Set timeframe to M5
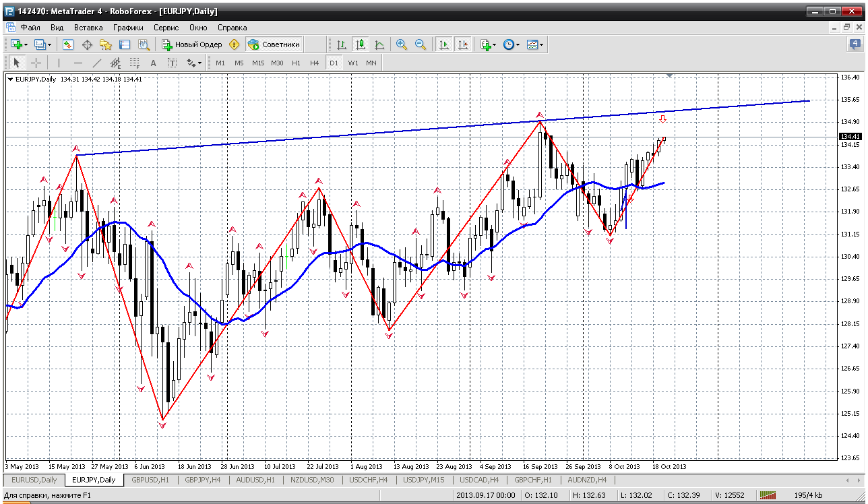The height and width of the screenshot is (504, 868). (239, 63)
